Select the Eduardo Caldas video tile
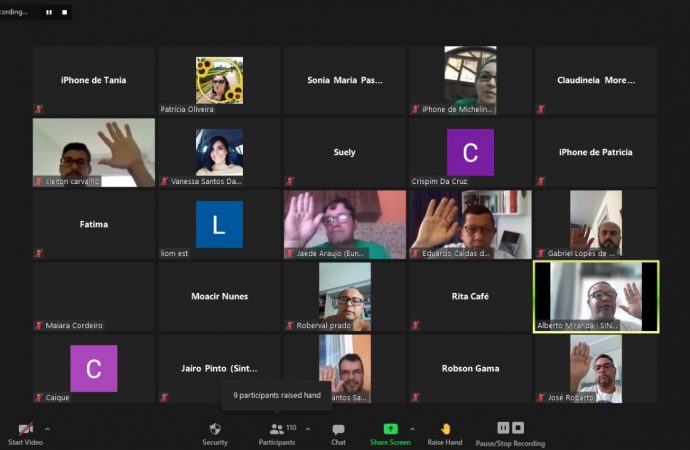The width and height of the screenshot is (690, 450). pos(470,224)
